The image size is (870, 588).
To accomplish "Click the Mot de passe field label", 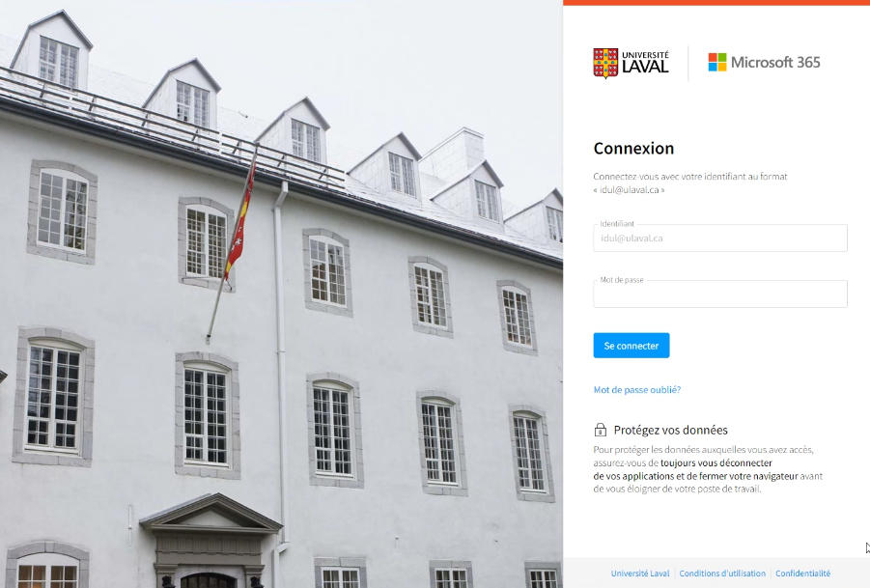I will pyautogui.click(x=622, y=280).
